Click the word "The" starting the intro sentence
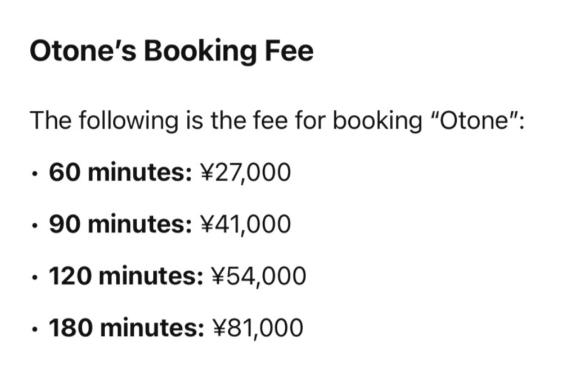This screenshot has width=576, height=380. (x=51, y=120)
